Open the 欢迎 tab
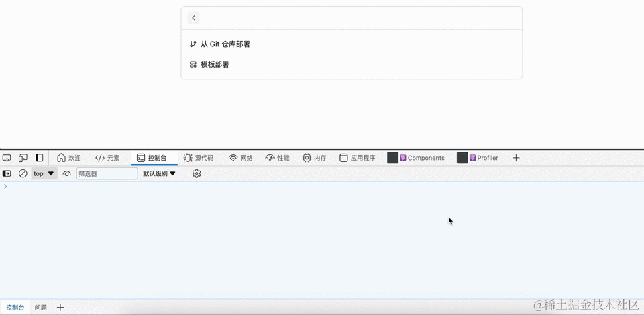The width and height of the screenshot is (644, 315). click(x=68, y=158)
